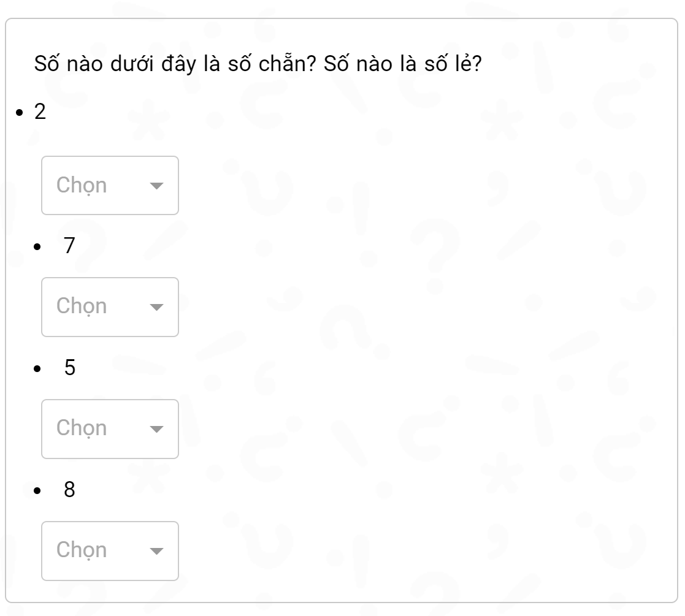Open the dropdown under number 5
685x616 pixels.
[x=110, y=428]
